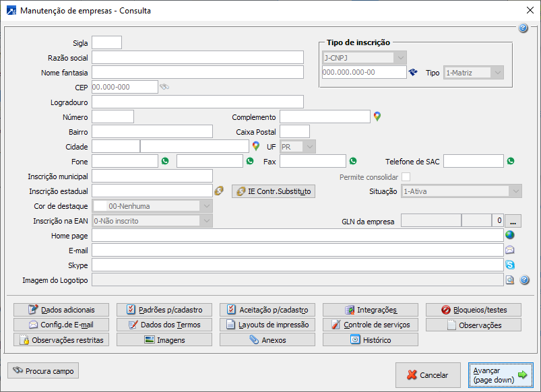
Task: Expand the Situação dropdown
Action: click(x=515, y=191)
